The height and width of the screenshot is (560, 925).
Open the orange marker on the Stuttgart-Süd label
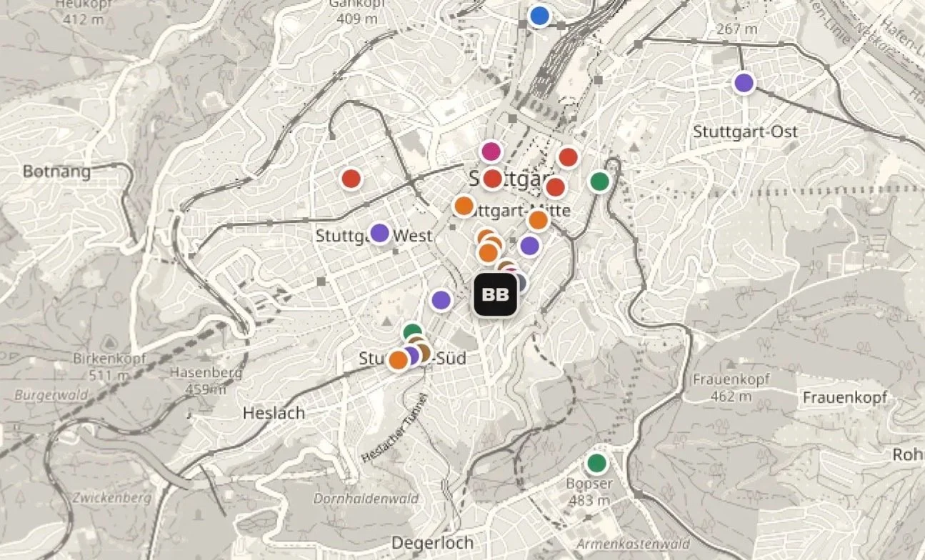pyautogui.click(x=398, y=359)
